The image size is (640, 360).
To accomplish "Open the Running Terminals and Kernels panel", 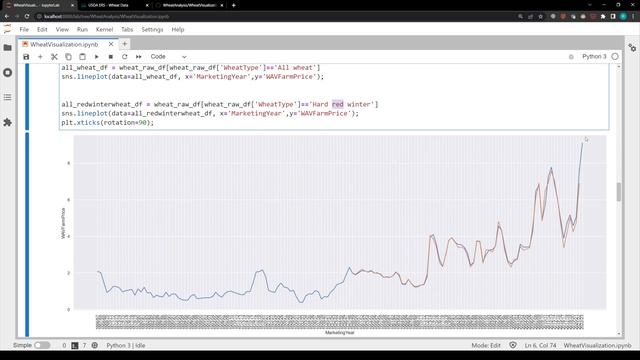I will click(x=7, y=73).
